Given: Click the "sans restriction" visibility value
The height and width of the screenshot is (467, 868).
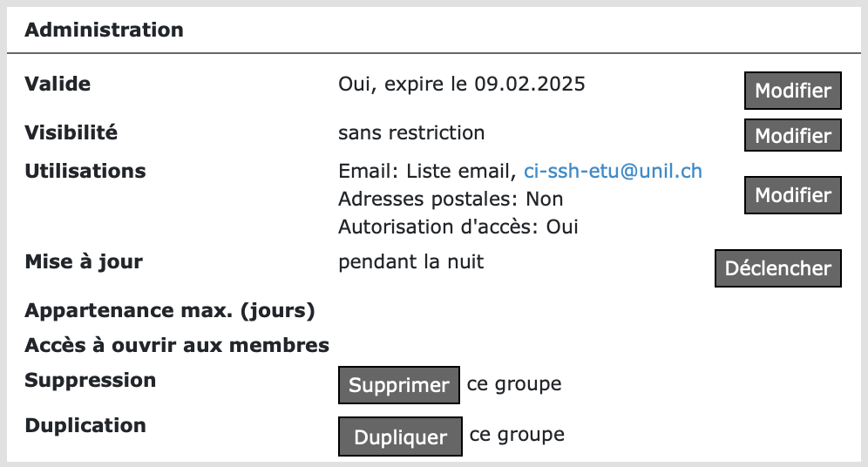Looking at the screenshot, I should pos(411,133).
